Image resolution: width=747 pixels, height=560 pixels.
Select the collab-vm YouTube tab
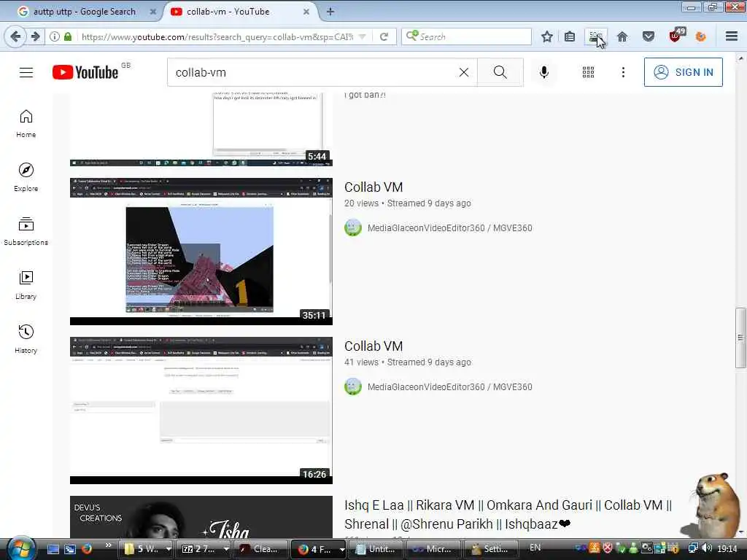click(x=228, y=12)
